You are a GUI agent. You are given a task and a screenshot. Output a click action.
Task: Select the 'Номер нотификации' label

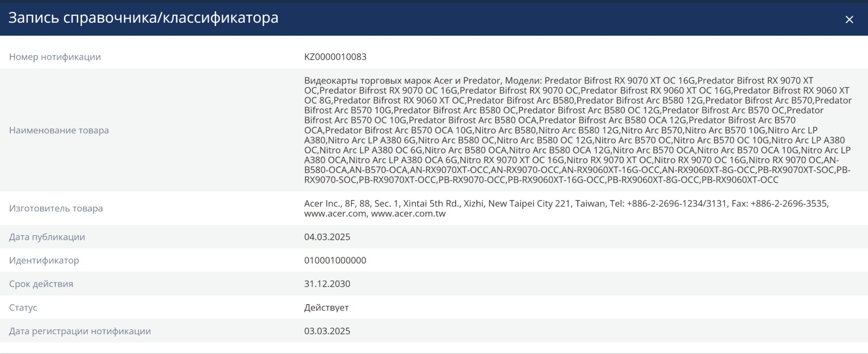click(x=55, y=57)
